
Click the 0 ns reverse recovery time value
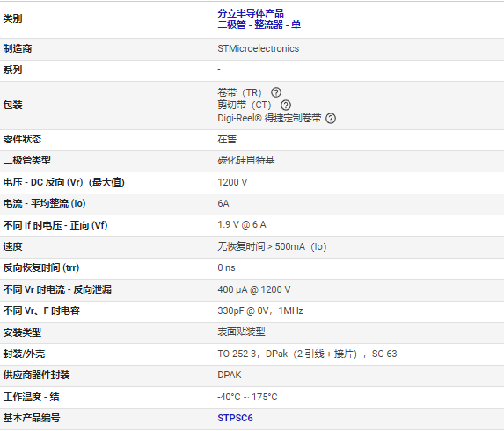226,267
